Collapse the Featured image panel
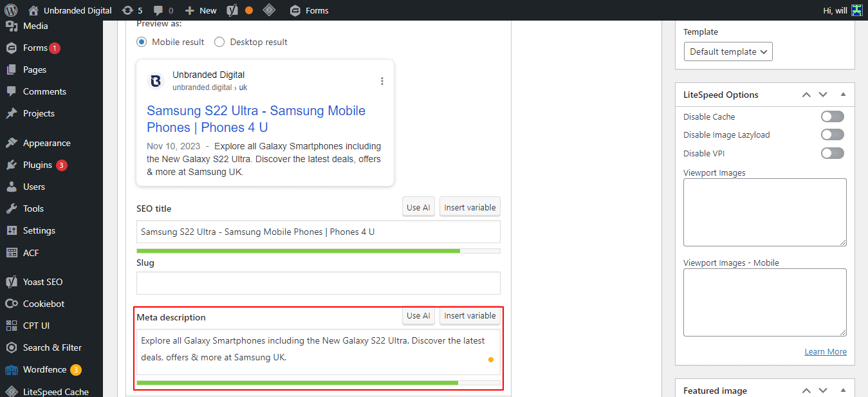Image resolution: width=868 pixels, height=397 pixels. (843, 391)
